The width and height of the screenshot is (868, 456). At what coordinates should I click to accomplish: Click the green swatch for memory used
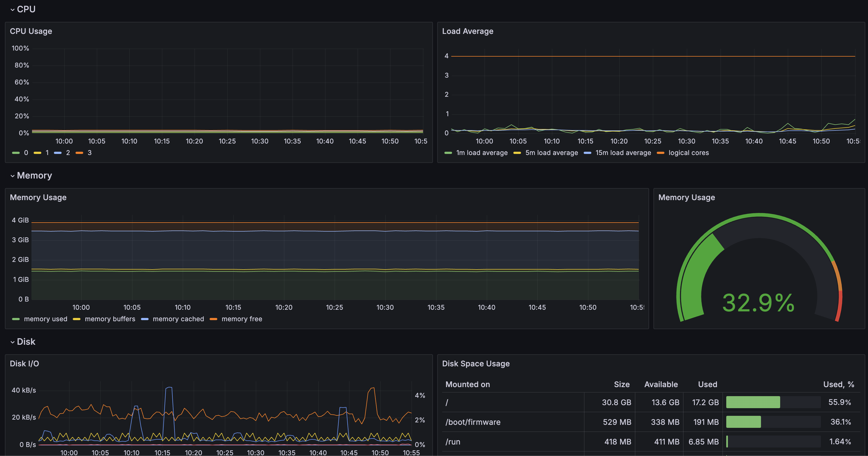[16, 319]
